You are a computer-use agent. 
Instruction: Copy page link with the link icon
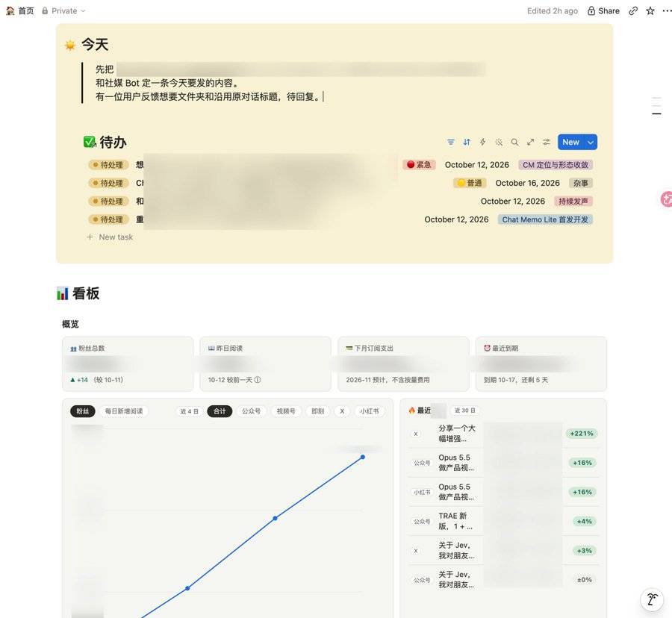click(x=633, y=10)
